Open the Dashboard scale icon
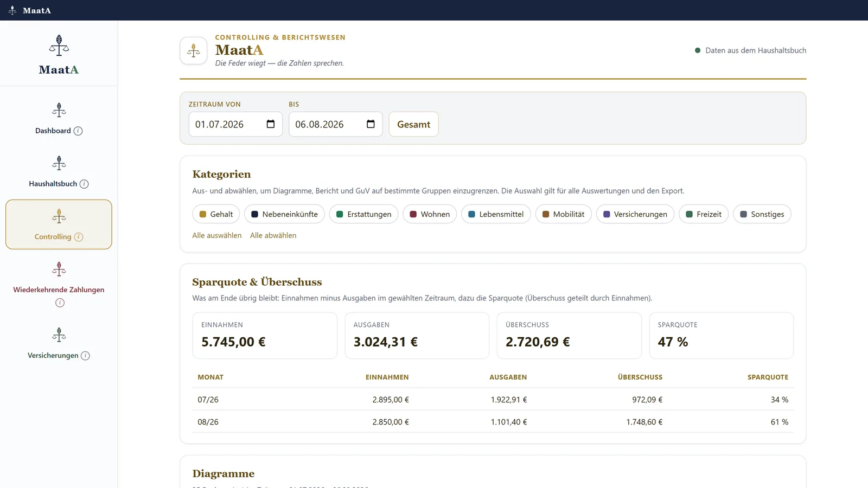The height and width of the screenshot is (488, 868). (59, 111)
